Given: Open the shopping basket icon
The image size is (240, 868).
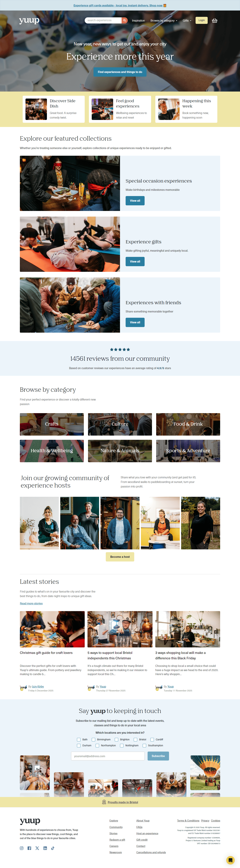Looking at the screenshot, I should coord(214,21).
